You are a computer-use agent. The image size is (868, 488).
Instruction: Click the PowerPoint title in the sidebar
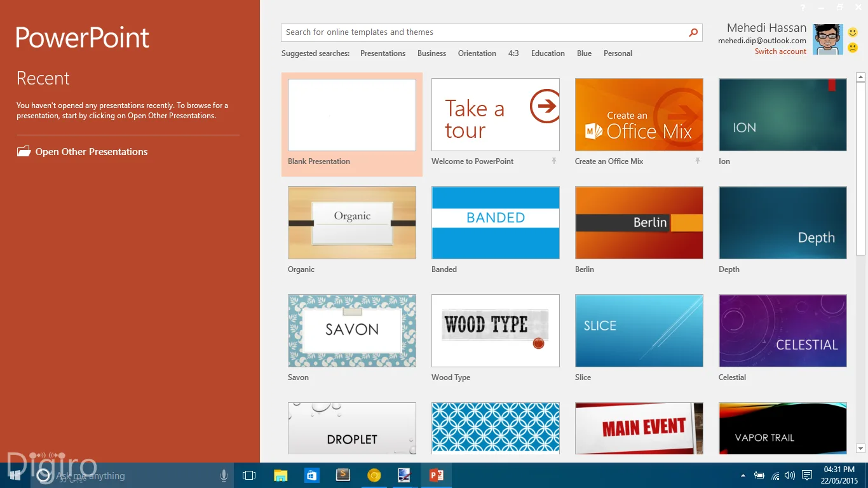coord(83,38)
